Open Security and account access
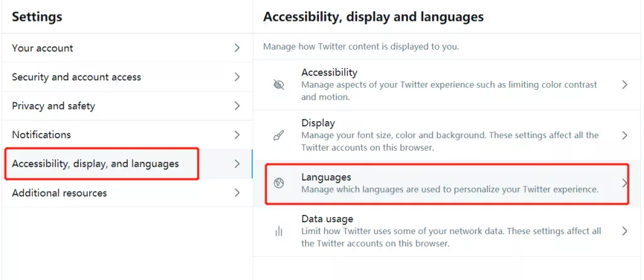This screenshot has height=280, width=644. pos(76,77)
